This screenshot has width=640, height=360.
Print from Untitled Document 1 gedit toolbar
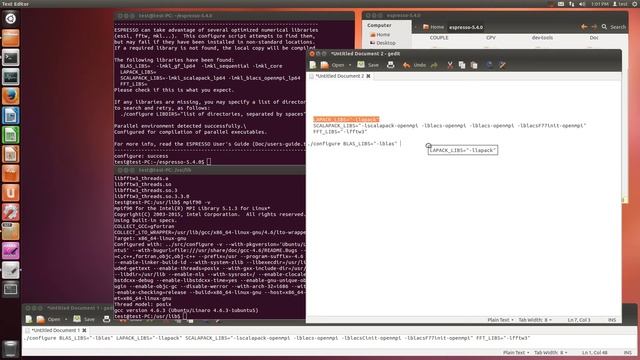[x=107, y=319]
